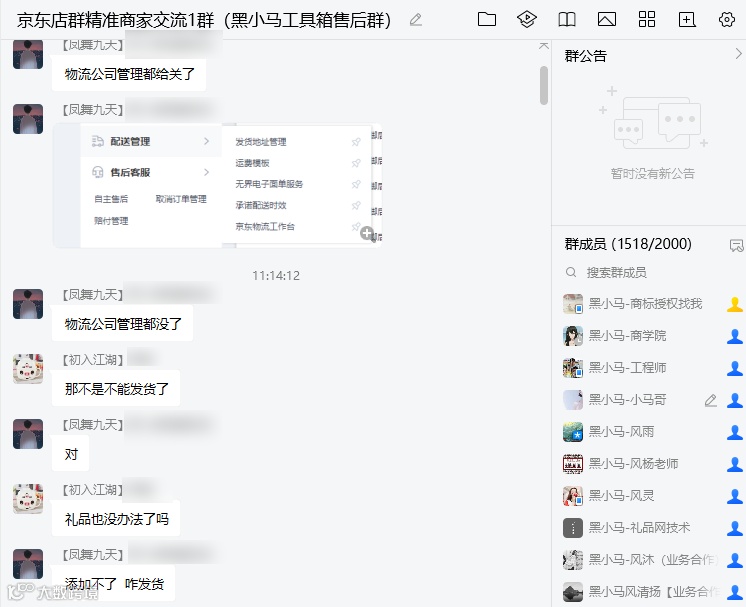Click the group title 京东店群精准商家交流1群
Image resolution: width=746 pixels, height=607 pixels.
[x=115, y=20]
